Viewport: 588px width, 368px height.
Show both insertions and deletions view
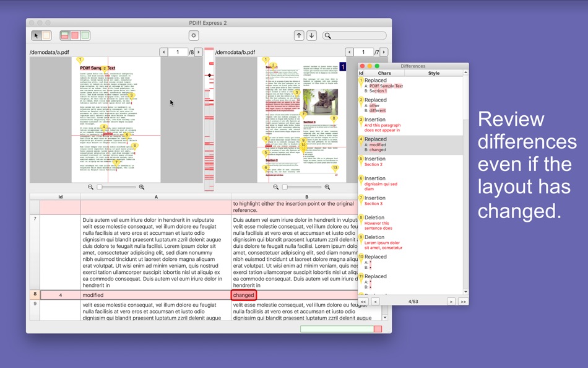pyautogui.click(x=65, y=36)
